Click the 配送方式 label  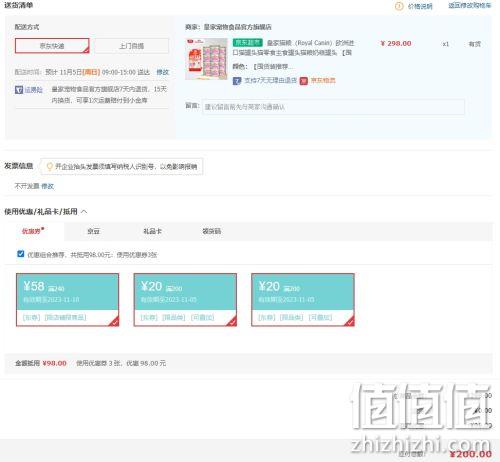27,27
